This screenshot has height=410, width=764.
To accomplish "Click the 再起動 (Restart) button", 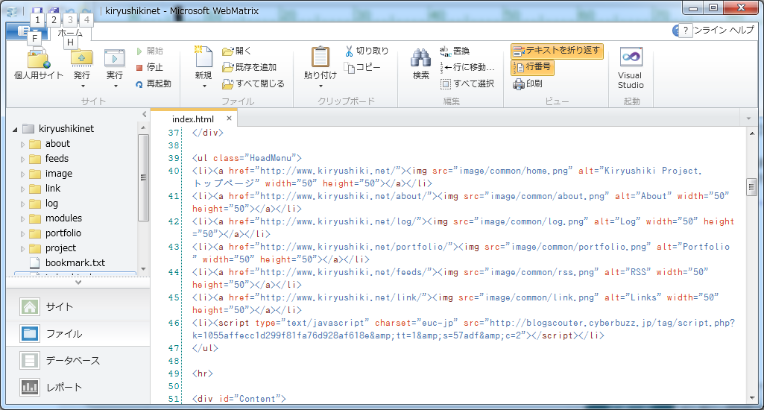I will 153,84.
